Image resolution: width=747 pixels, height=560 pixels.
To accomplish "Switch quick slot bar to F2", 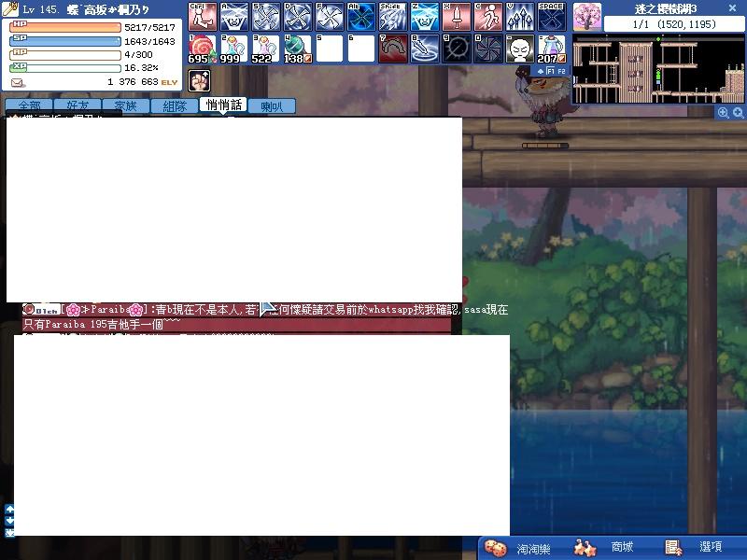I will [x=562, y=71].
